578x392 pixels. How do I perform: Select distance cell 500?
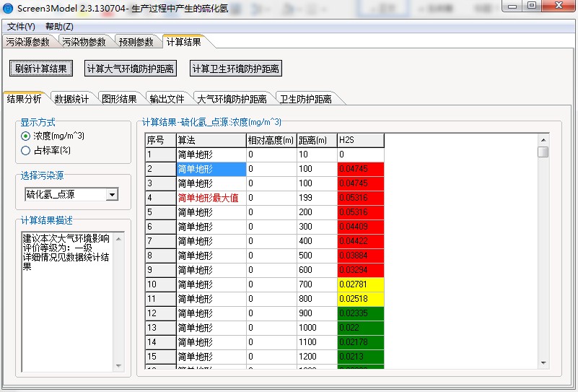(x=317, y=256)
